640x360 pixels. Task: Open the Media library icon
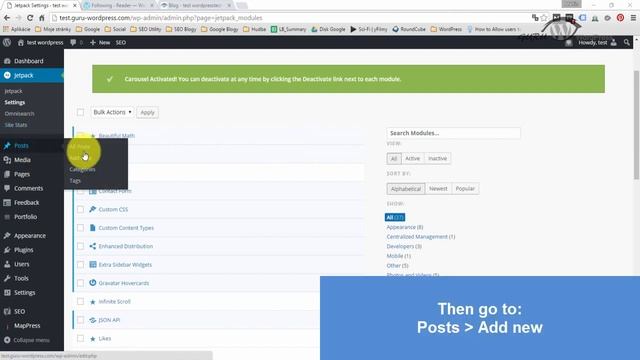(x=7, y=160)
